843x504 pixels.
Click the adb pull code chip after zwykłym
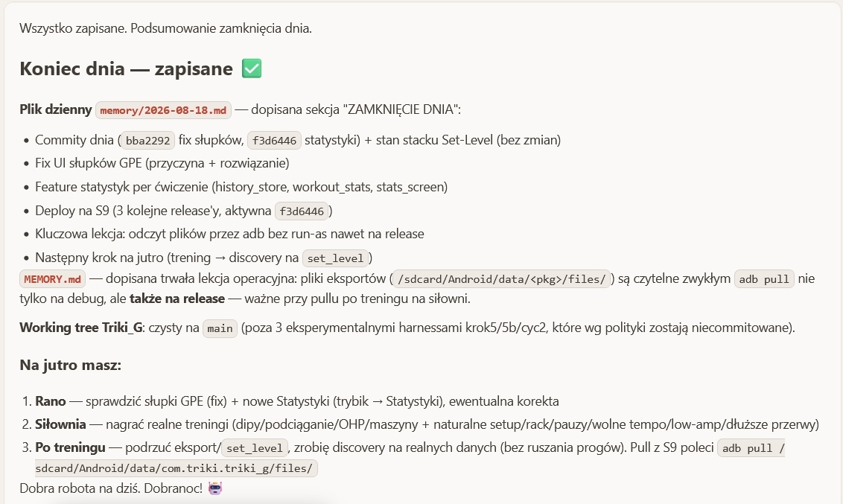764,279
